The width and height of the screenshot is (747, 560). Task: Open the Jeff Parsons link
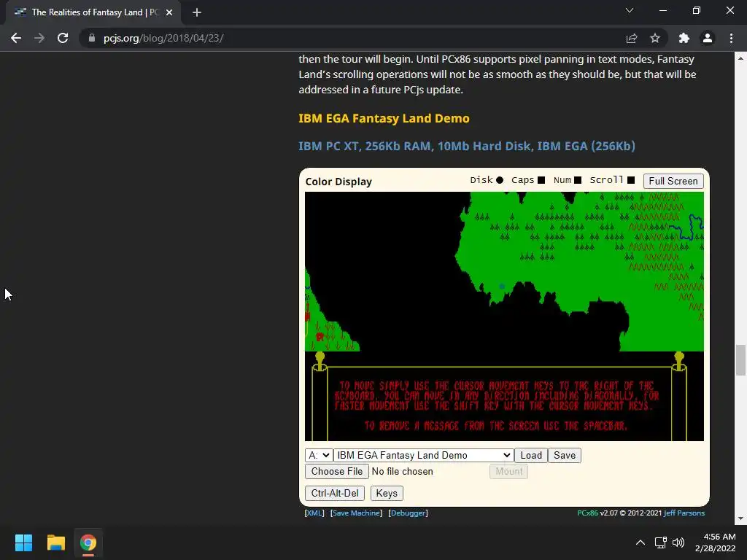(684, 513)
